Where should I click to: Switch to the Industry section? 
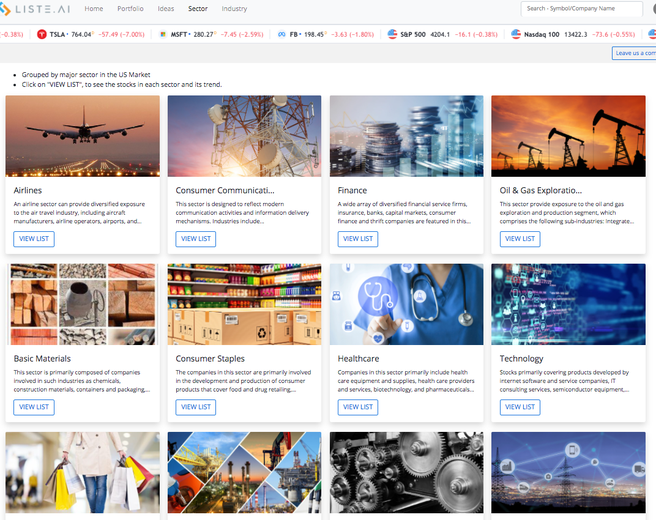tap(234, 8)
